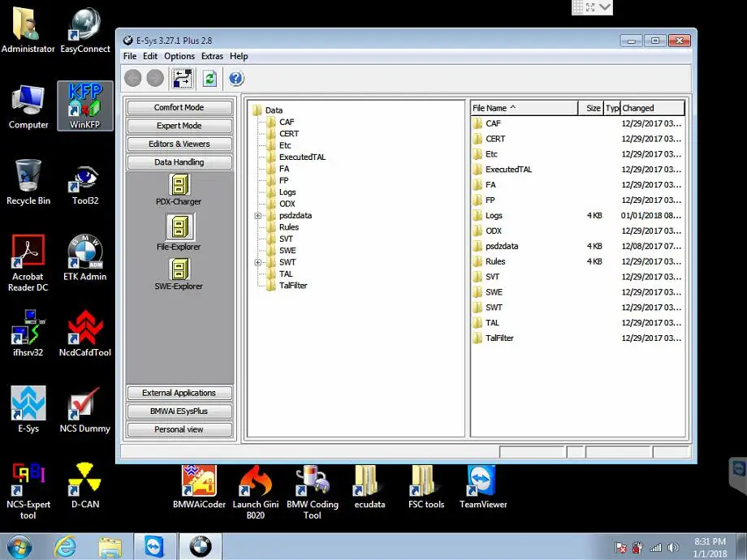Select the Tool32 desktop icon

point(85,185)
